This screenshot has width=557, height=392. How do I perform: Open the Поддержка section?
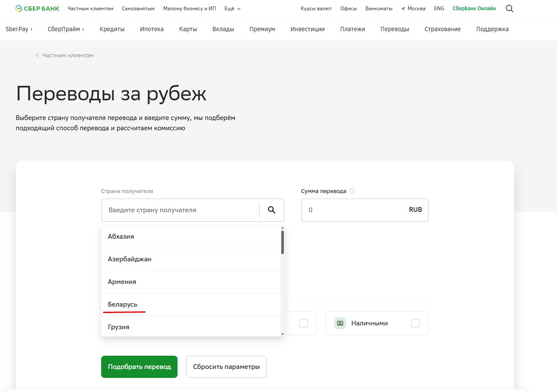pyautogui.click(x=493, y=29)
